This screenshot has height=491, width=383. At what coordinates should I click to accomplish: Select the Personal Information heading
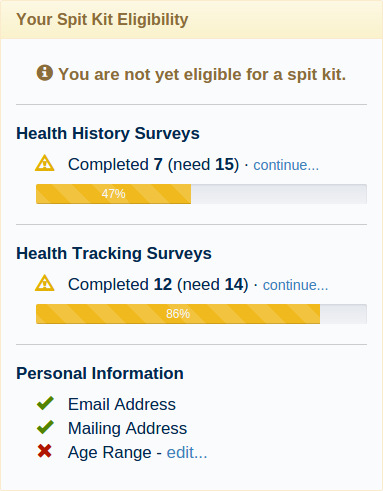(100, 373)
